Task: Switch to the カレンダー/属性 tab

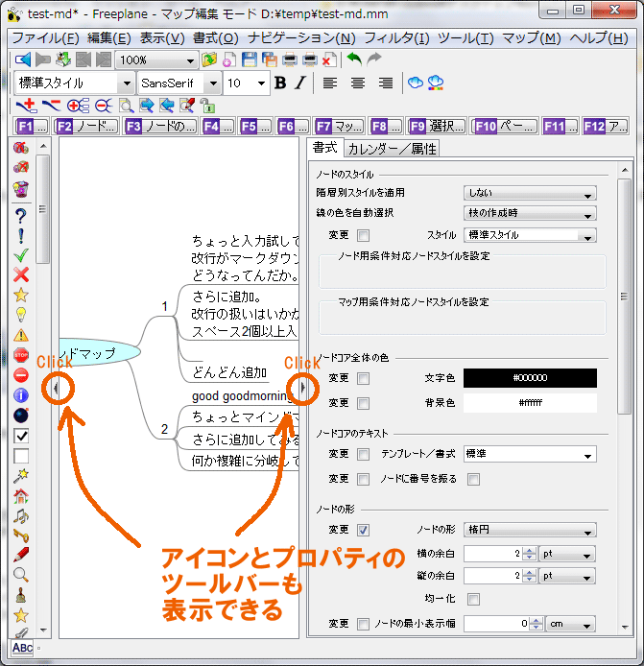Action: pos(392,149)
